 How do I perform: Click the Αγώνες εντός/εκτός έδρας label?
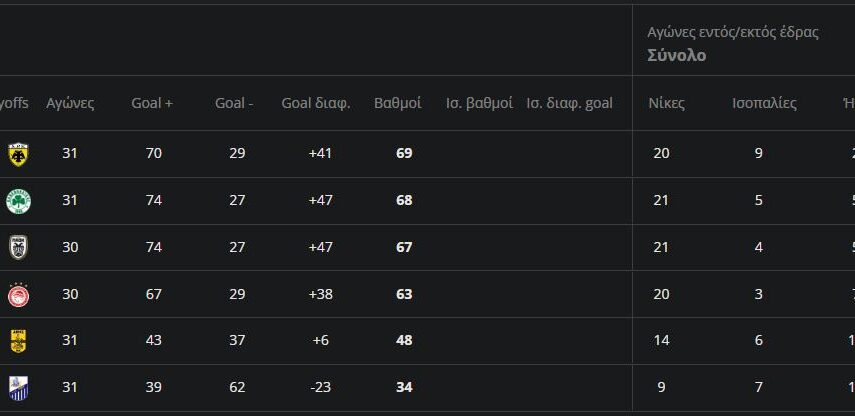(x=733, y=32)
